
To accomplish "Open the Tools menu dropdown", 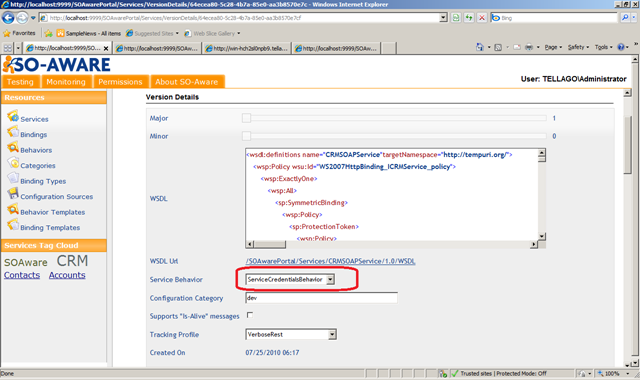I will (x=603, y=47).
